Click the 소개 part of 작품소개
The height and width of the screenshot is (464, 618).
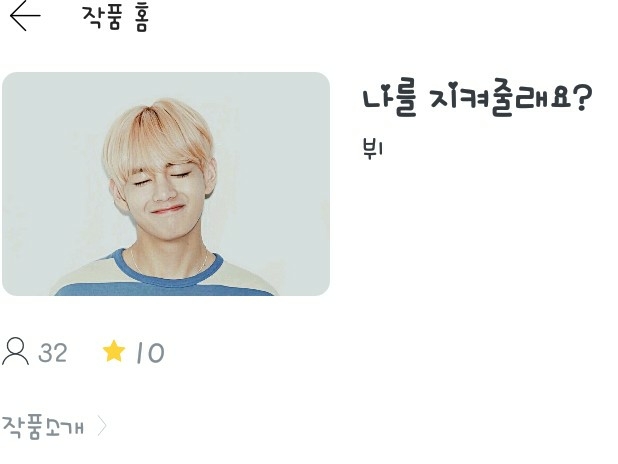tap(64, 427)
